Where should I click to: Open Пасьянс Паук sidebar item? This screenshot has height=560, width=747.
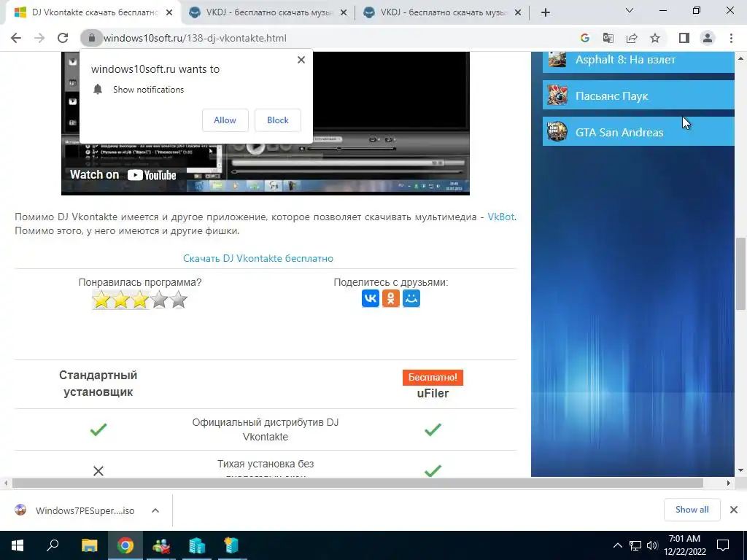[x=638, y=95]
